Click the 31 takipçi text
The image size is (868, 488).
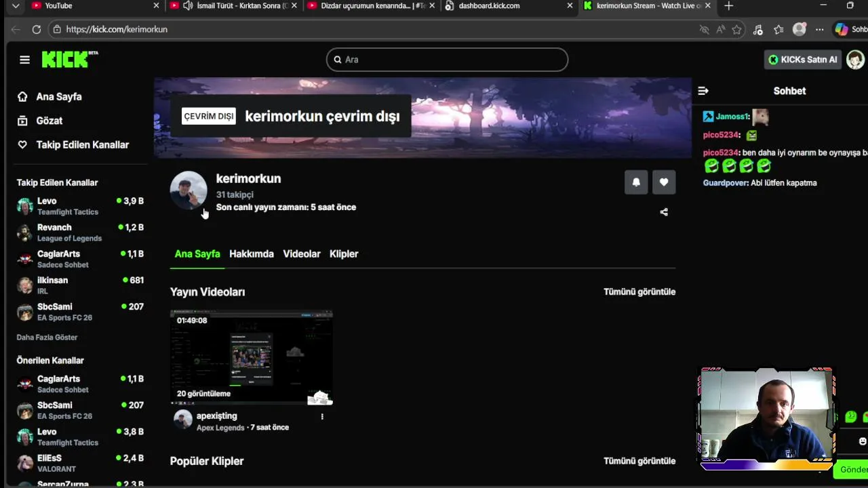235,195
